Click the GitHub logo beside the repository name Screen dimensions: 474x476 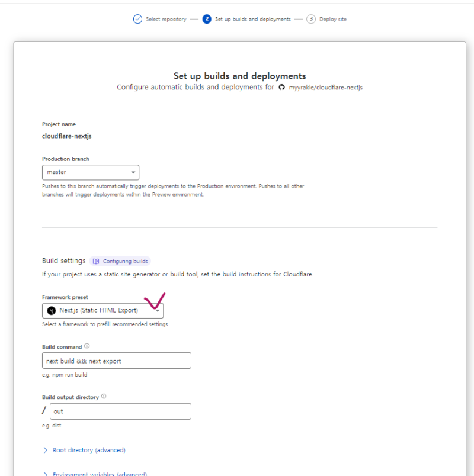(x=281, y=88)
